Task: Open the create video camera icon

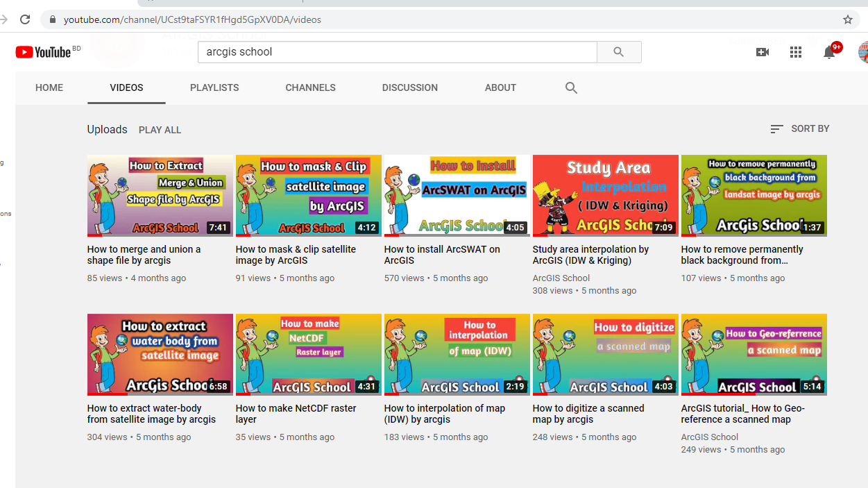Action: click(763, 52)
